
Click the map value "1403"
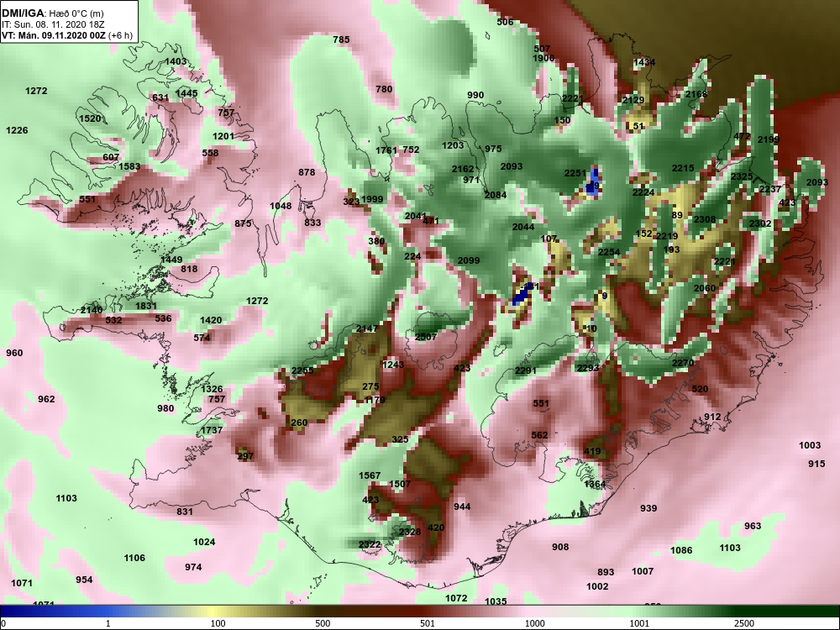click(x=176, y=61)
